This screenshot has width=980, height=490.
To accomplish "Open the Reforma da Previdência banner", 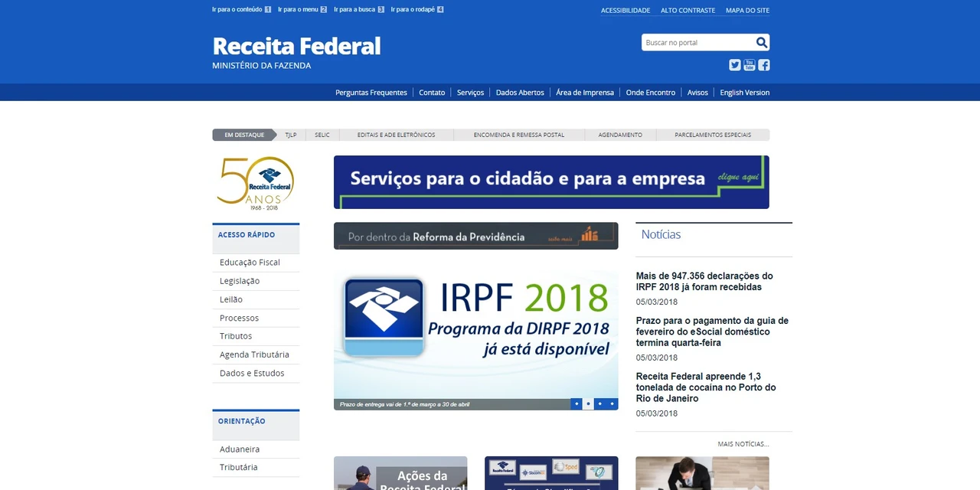I will (x=475, y=236).
